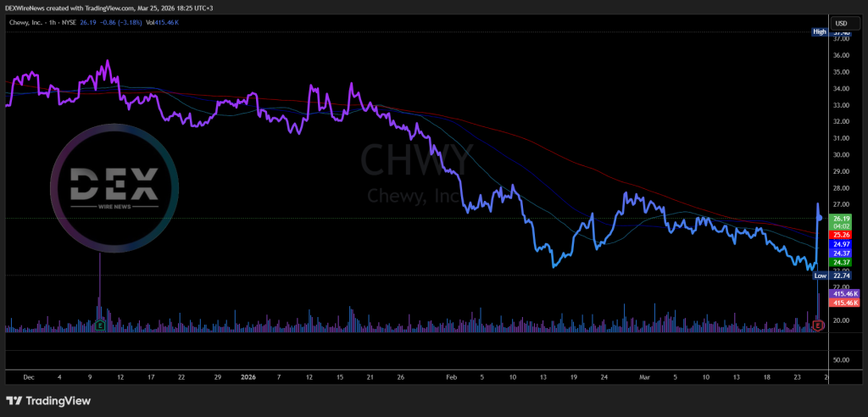Select the purple 415.46K volume label
This screenshot has height=417, width=868.
(845, 294)
